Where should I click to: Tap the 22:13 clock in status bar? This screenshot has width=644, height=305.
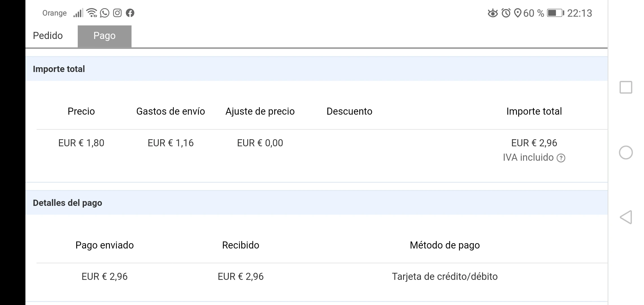pos(579,13)
